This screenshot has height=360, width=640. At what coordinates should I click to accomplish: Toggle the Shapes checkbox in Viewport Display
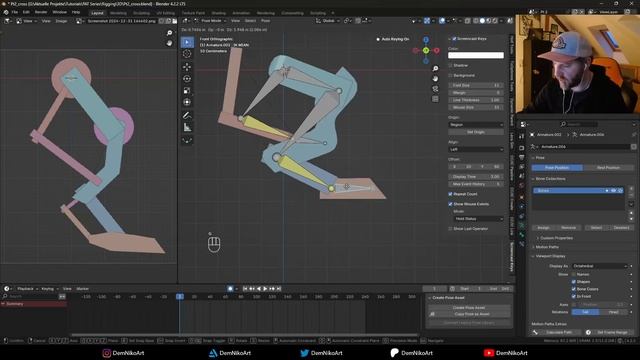(574, 282)
